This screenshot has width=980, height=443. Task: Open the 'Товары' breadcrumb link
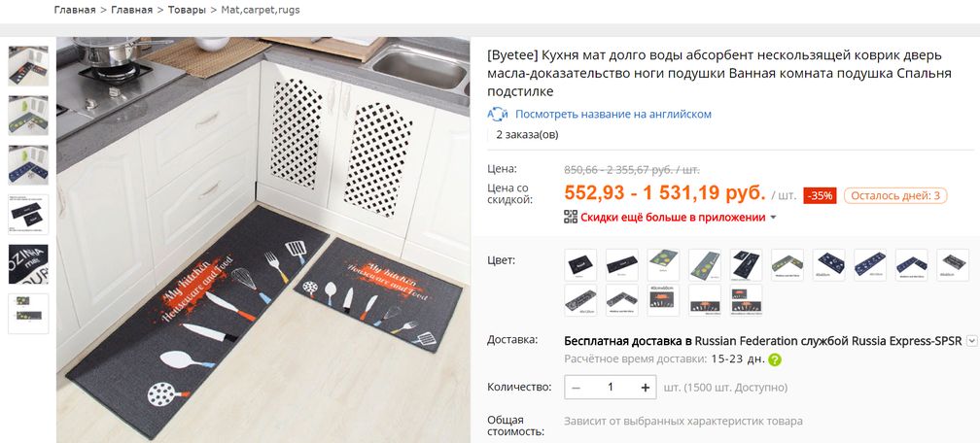(187, 10)
